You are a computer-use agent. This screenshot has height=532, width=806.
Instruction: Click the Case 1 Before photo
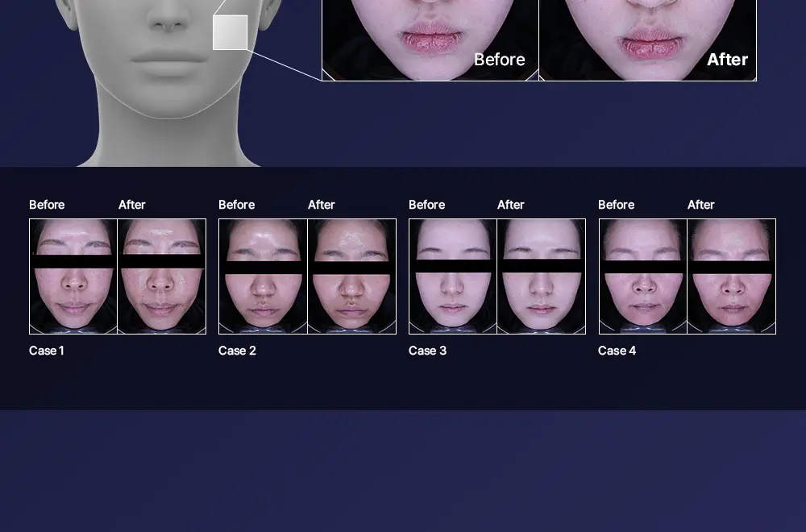[73, 276]
